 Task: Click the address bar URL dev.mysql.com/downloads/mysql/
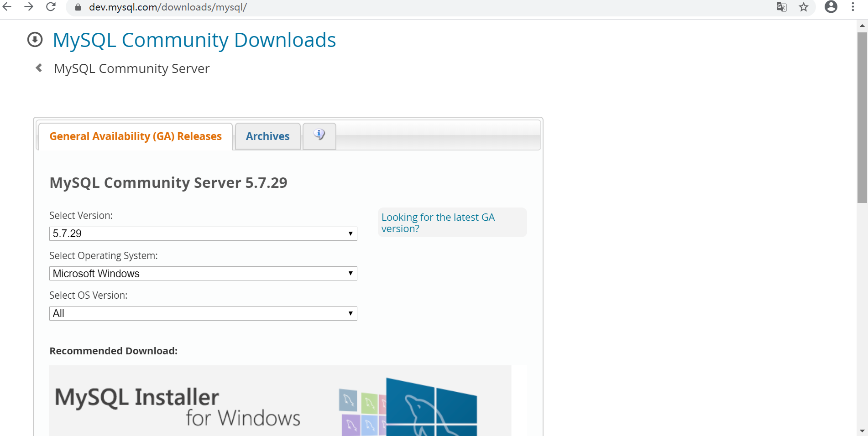[168, 7]
